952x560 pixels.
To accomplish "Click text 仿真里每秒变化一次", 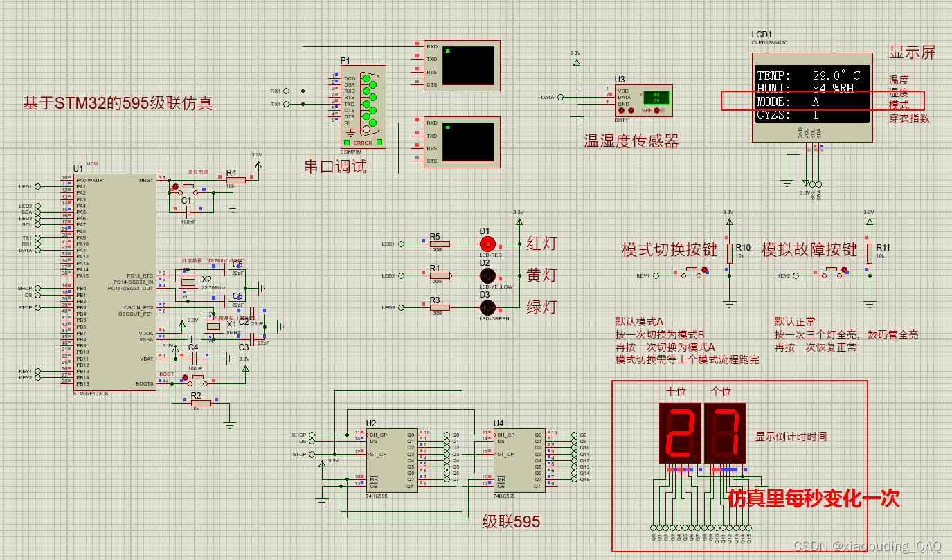I will pyautogui.click(x=814, y=498).
